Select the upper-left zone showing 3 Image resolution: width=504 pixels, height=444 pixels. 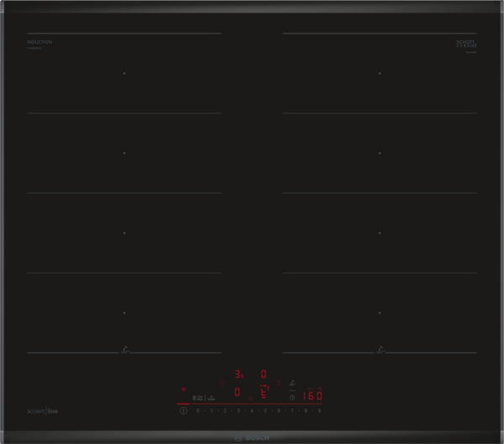point(238,375)
